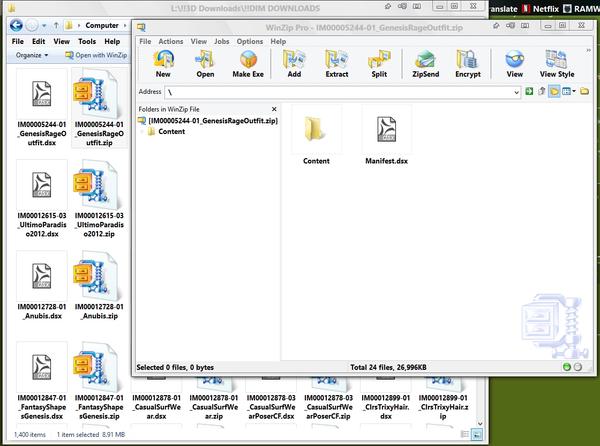
Task: Click the green status light in WinZip status bar
Action: click(x=567, y=367)
